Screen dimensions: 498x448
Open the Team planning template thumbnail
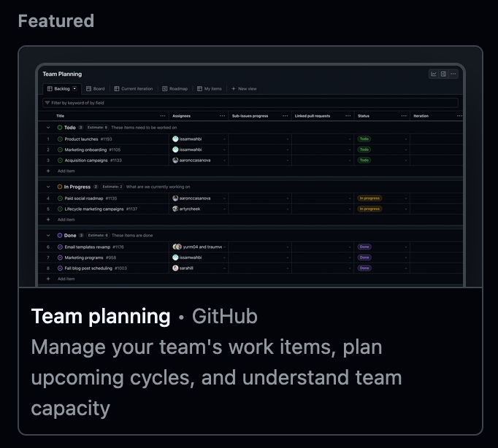tap(250, 166)
